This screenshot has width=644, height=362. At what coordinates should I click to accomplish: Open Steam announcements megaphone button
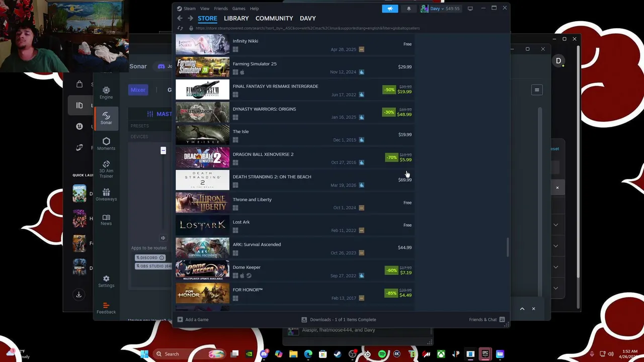coord(390,9)
